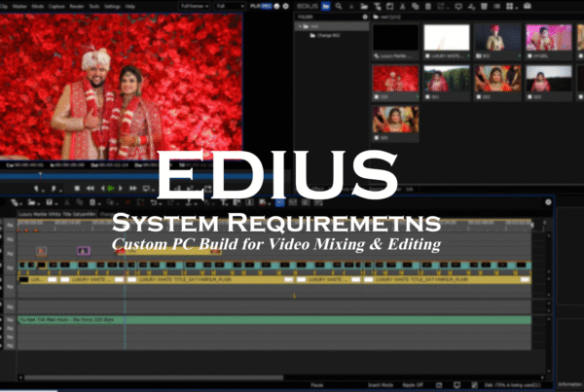
Task: Click the copy icon in the bin toolbar
Action: pyautogui.click(x=415, y=7)
